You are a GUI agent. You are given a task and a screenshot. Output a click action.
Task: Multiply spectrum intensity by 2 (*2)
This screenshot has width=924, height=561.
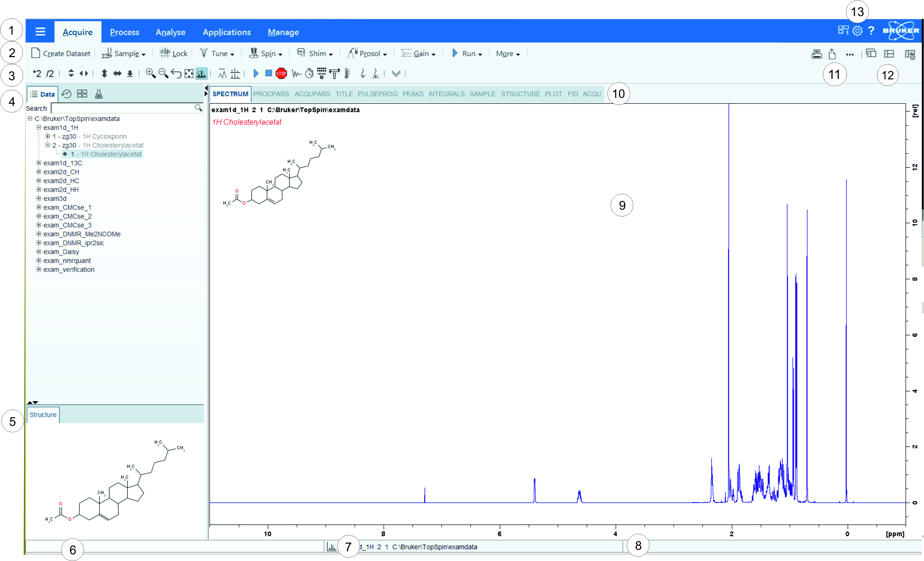37,73
